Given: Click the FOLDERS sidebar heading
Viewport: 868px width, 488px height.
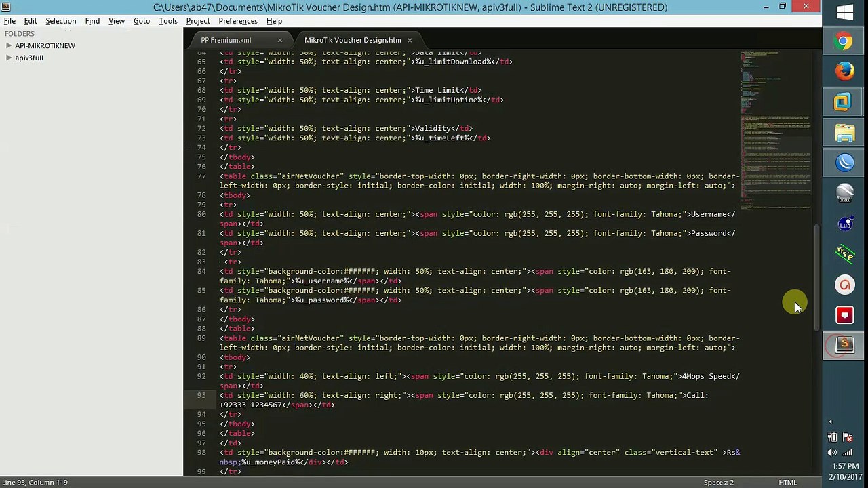Looking at the screenshot, I should (19, 33).
